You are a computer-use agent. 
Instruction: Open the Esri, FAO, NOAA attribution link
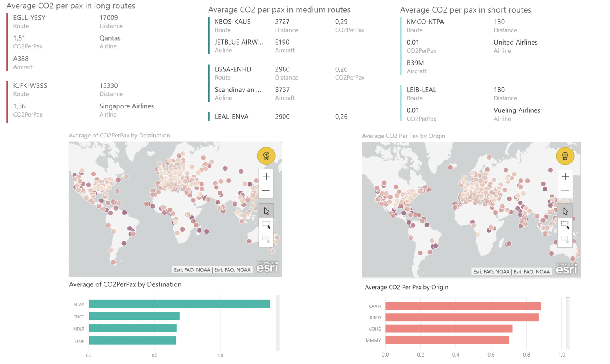(213, 270)
